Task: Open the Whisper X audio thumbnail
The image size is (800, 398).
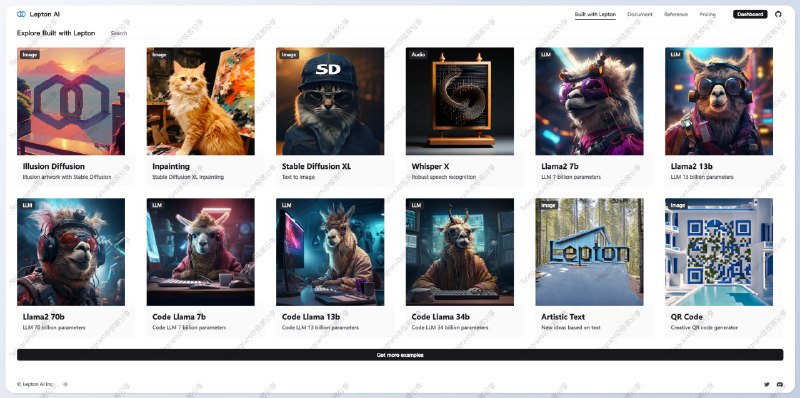Action: [x=460, y=101]
